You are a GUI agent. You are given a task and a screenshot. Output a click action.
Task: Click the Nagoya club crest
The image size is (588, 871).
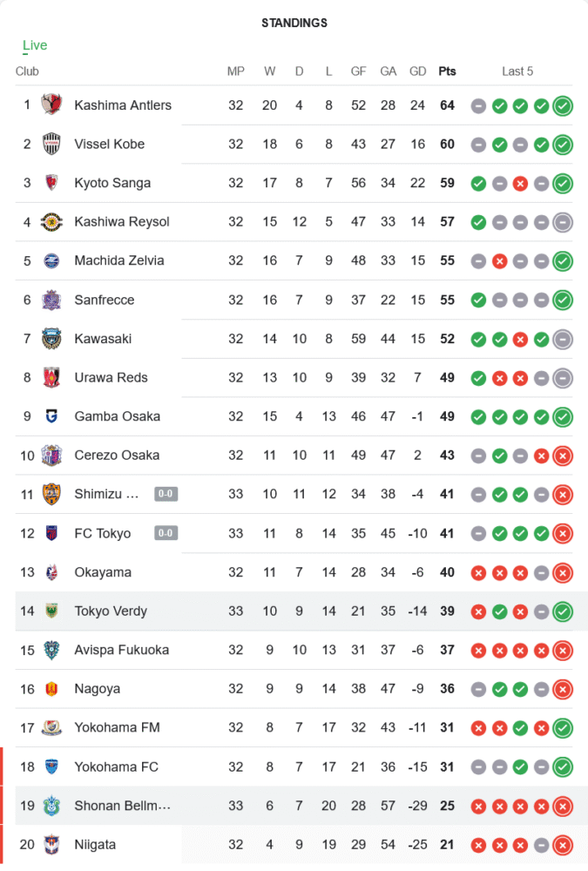coord(52,689)
